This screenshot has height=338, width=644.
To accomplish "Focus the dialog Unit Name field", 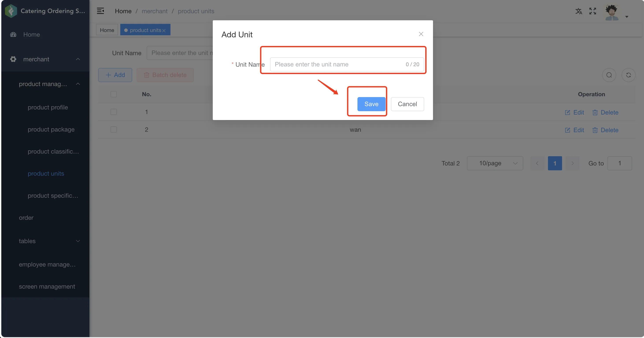I will click(x=347, y=64).
